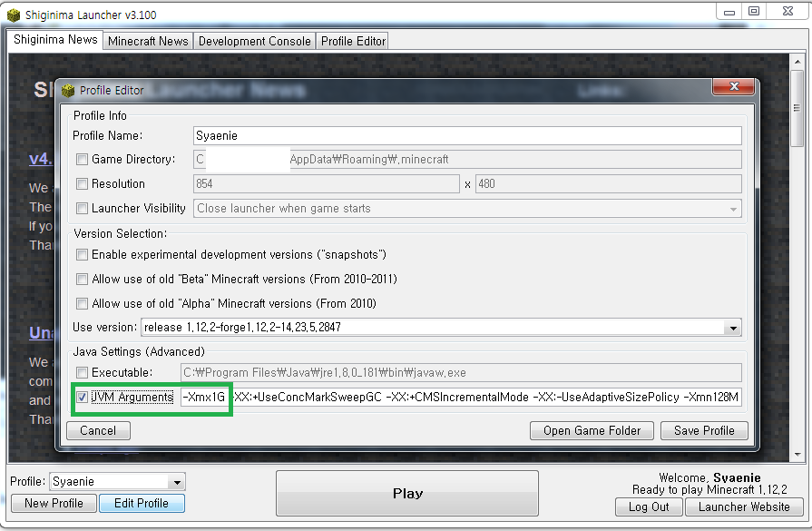Click the news page scroll-down arrow
This screenshot has height=531, width=812.
pyautogui.click(x=797, y=455)
